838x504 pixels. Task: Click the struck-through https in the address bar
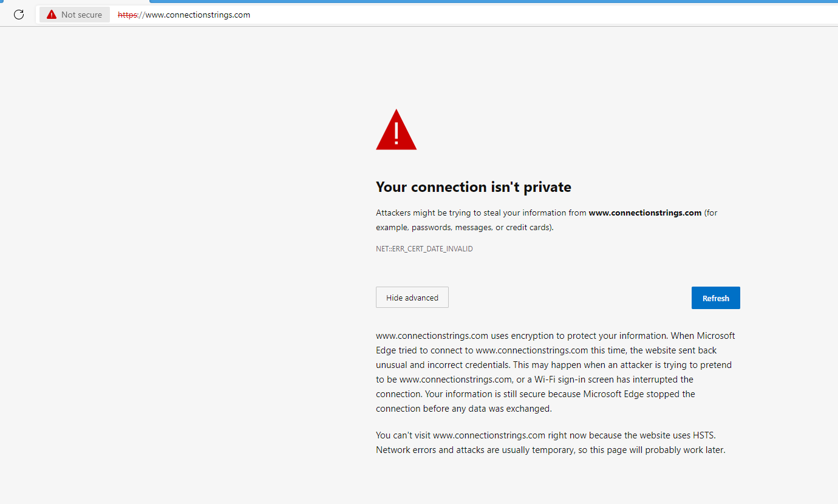pos(128,15)
